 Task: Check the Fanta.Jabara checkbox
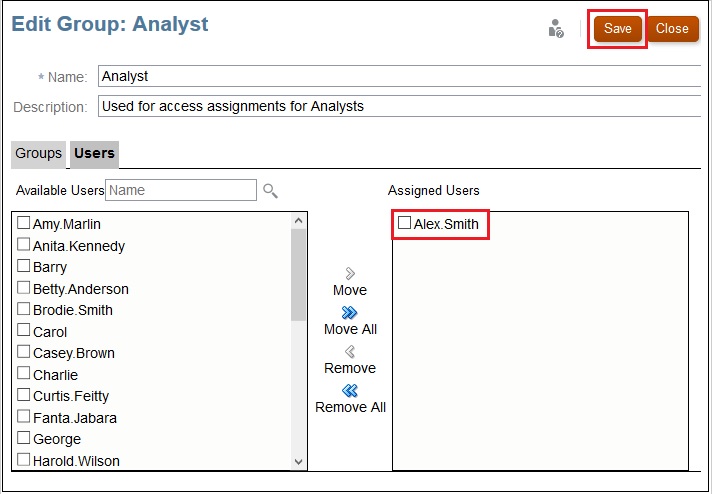(24, 416)
